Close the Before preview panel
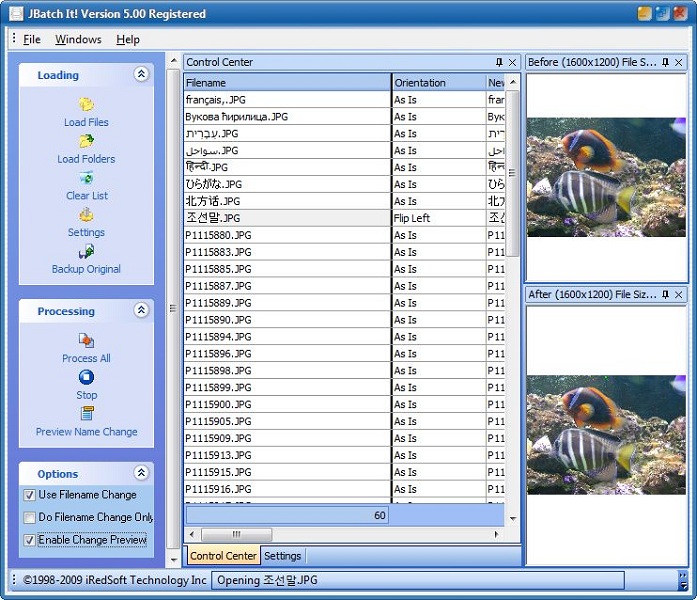This screenshot has height=600, width=697. [679, 62]
